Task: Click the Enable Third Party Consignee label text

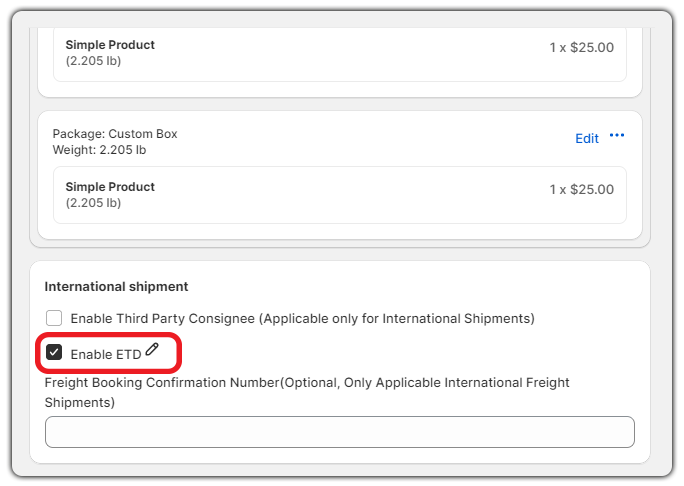Action: point(302,318)
